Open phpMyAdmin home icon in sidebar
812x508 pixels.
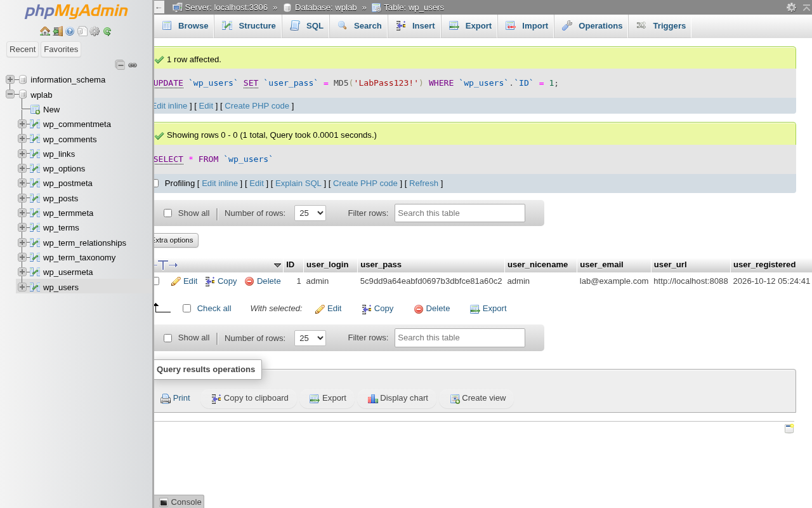[x=45, y=31]
